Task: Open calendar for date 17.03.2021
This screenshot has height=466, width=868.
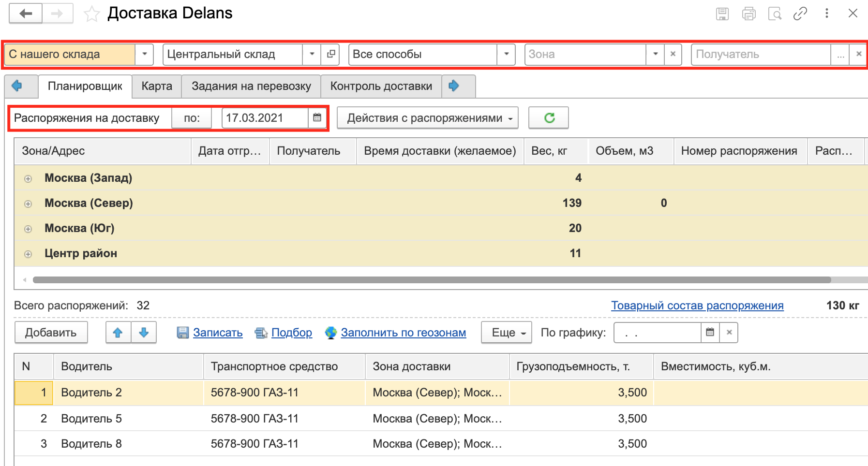Action: tap(317, 117)
